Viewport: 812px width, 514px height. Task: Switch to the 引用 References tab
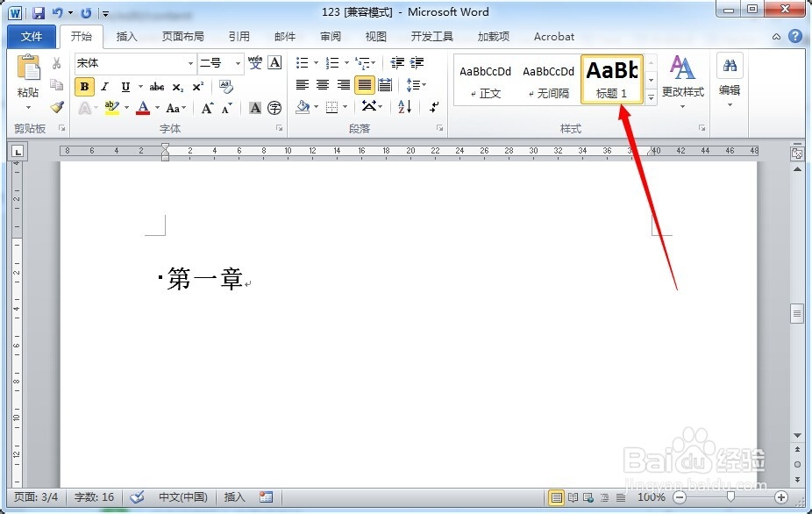click(x=239, y=36)
